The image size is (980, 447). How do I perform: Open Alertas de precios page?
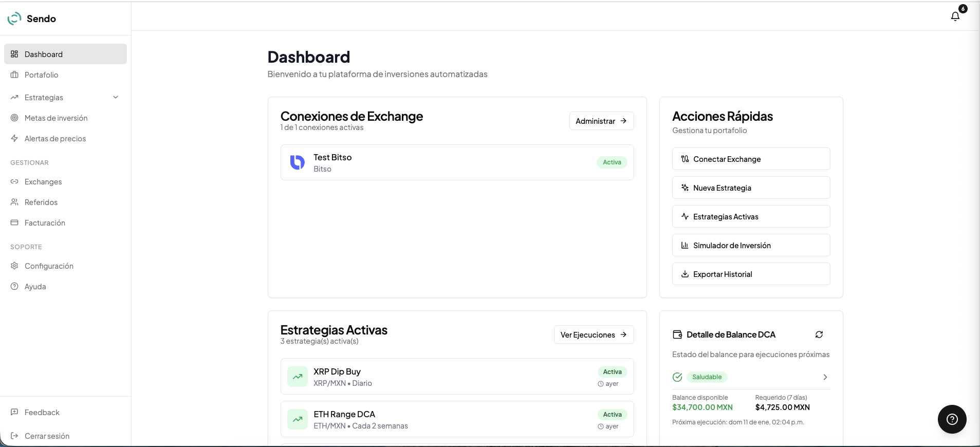click(x=65, y=138)
